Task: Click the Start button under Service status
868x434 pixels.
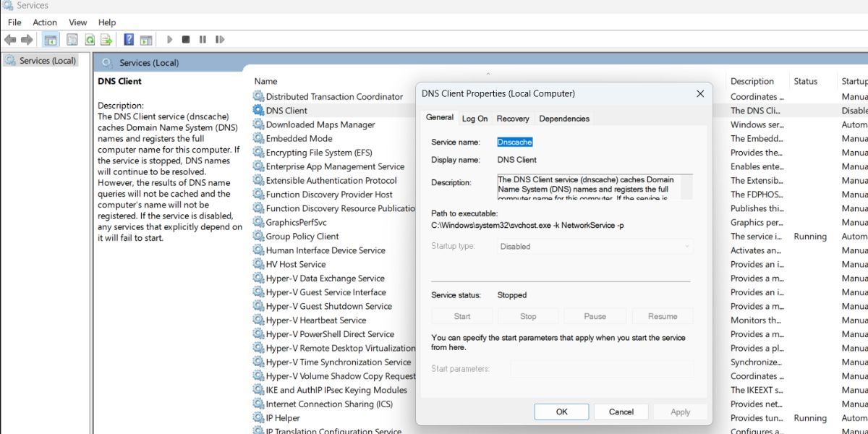Action: click(462, 316)
